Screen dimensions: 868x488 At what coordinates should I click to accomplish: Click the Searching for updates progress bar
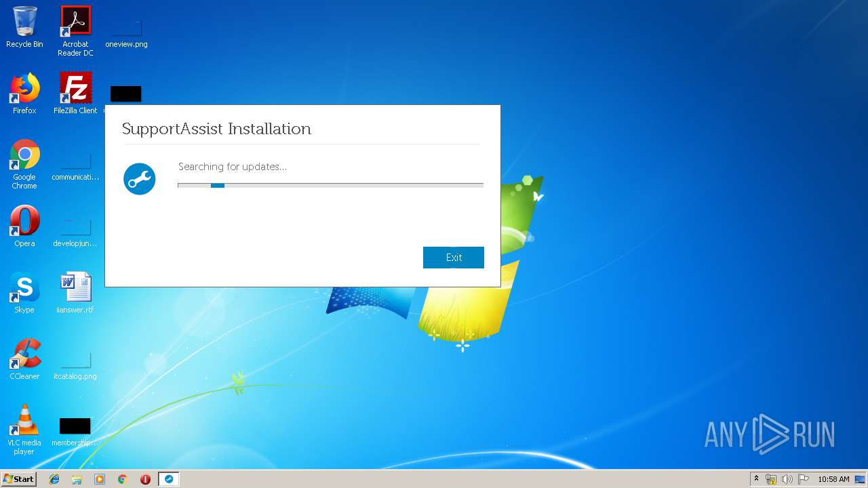coord(330,185)
